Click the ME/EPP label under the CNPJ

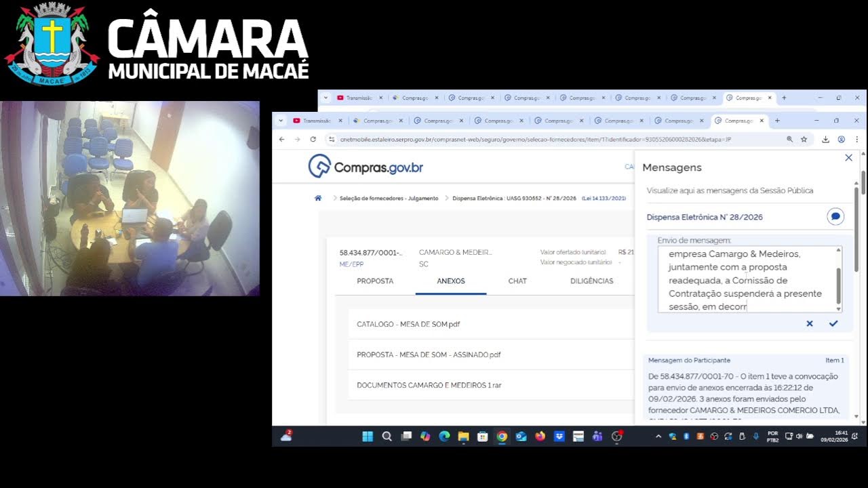click(x=351, y=264)
